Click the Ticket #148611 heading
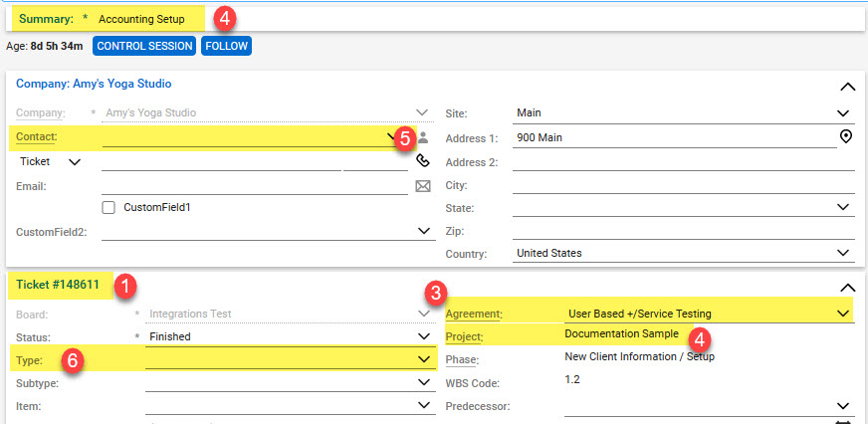This screenshot has height=424, width=868. coord(58,285)
